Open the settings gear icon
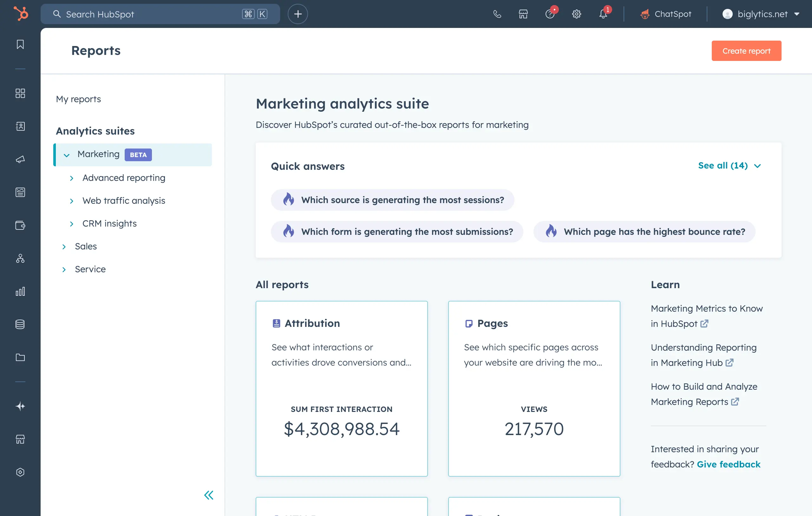This screenshot has width=812, height=516. tap(576, 14)
